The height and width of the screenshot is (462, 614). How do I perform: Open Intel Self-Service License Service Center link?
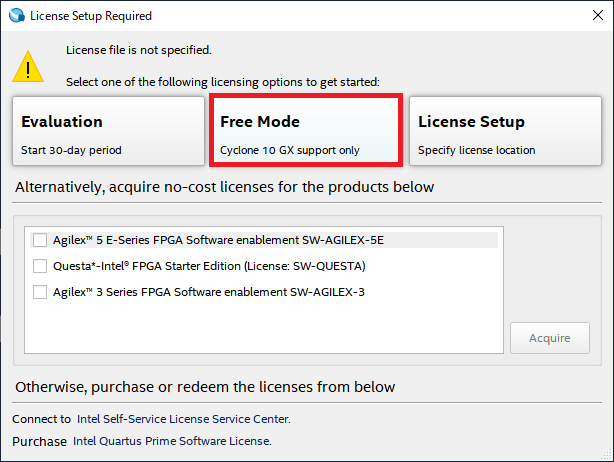[184, 419]
